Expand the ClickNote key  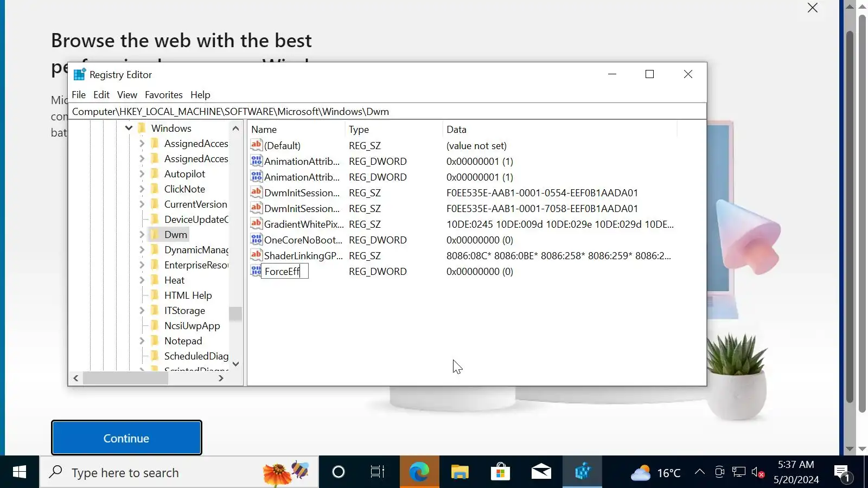[x=142, y=189]
